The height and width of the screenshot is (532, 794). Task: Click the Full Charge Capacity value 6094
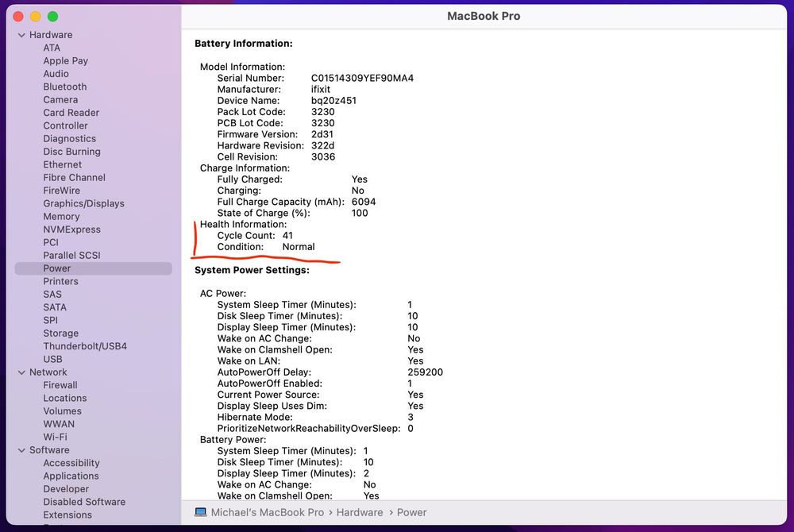click(364, 202)
